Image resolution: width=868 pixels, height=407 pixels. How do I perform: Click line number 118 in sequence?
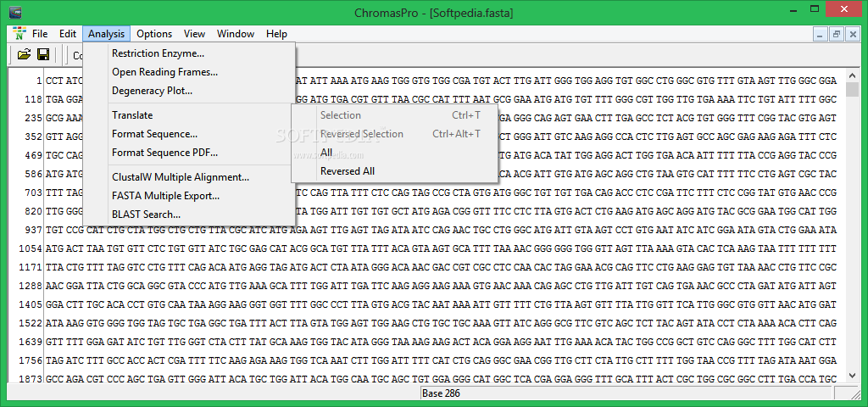tap(33, 100)
